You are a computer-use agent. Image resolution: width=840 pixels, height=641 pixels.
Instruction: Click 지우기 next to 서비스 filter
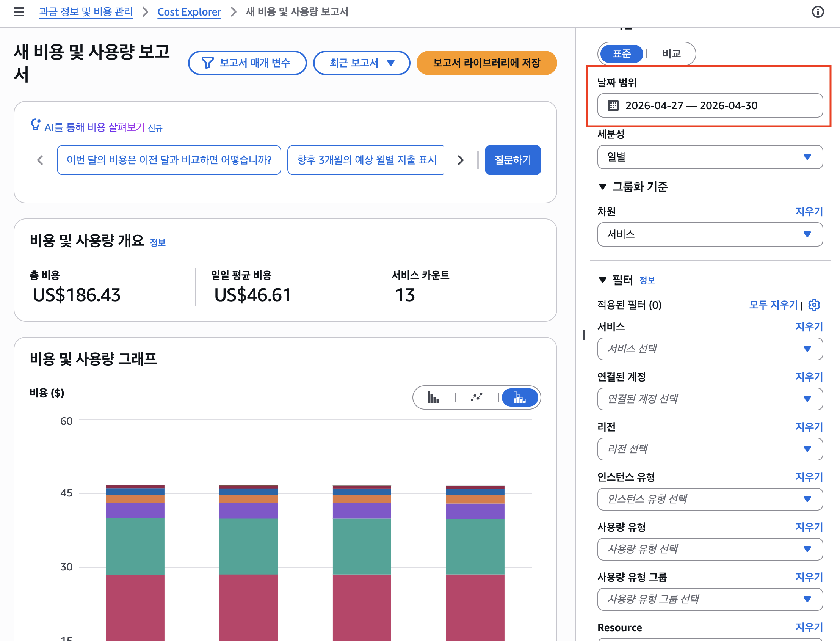[x=809, y=327]
